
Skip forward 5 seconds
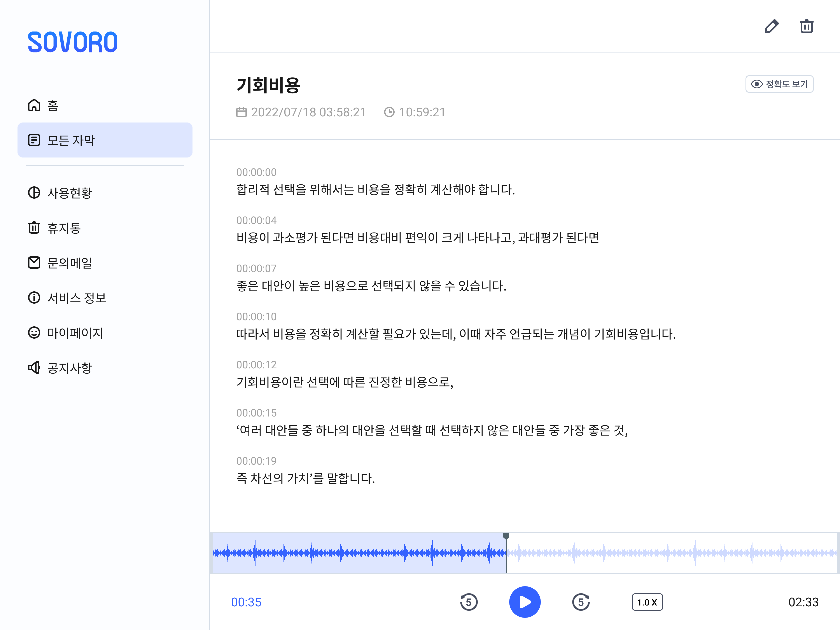coord(581,602)
